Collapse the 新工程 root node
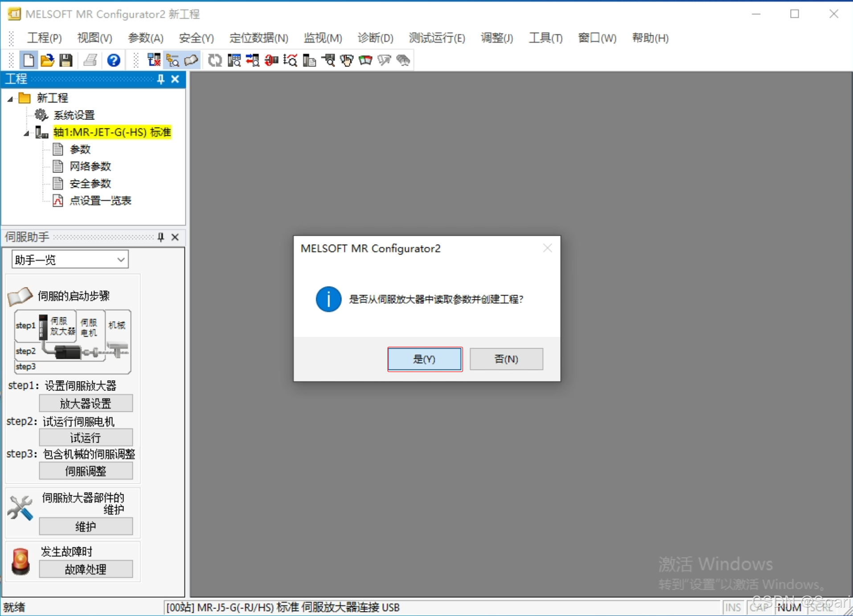The width and height of the screenshot is (853, 616). point(10,99)
